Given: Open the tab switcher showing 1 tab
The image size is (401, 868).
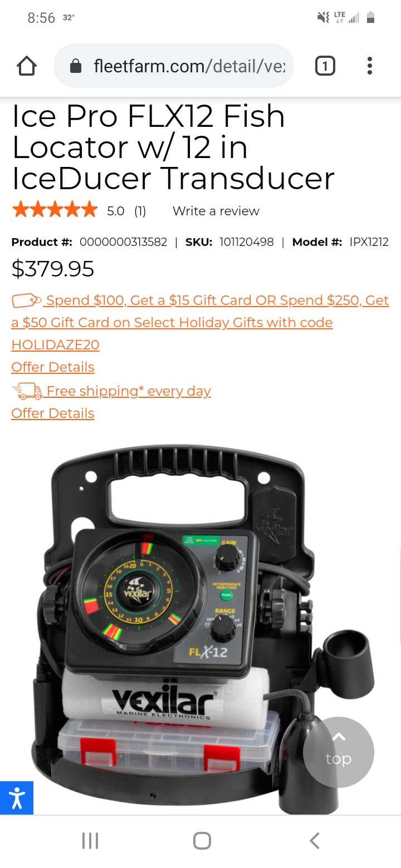Looking at the screenshot, I should pyautogui.click(x=325, y=66).
